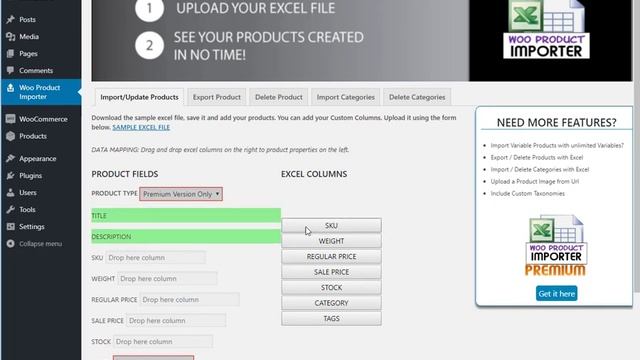Image resolution: width=640 pixels, height=360 pixels.
Task: Click the 'Export / Delete Products with Excel' text
Action: coord(537,158)
